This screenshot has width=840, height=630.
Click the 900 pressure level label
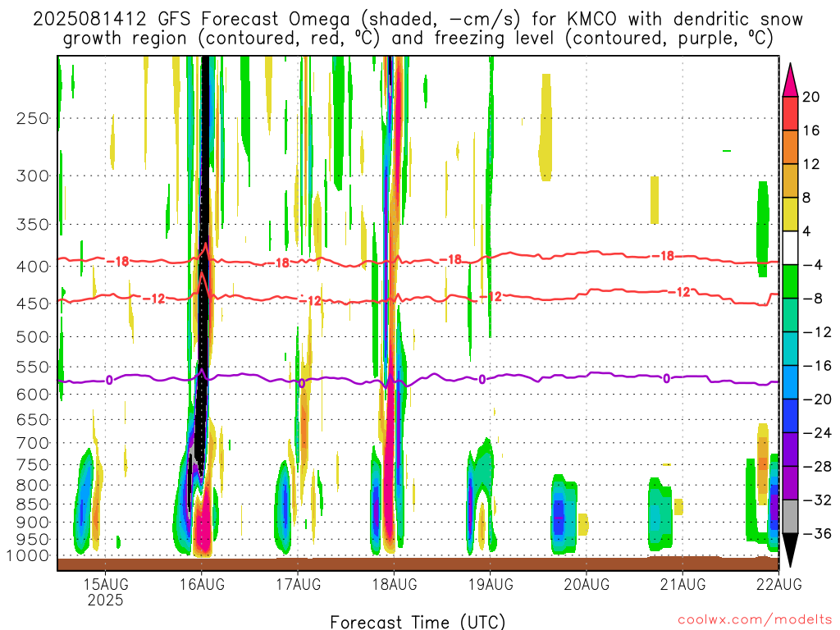[33, 523]
